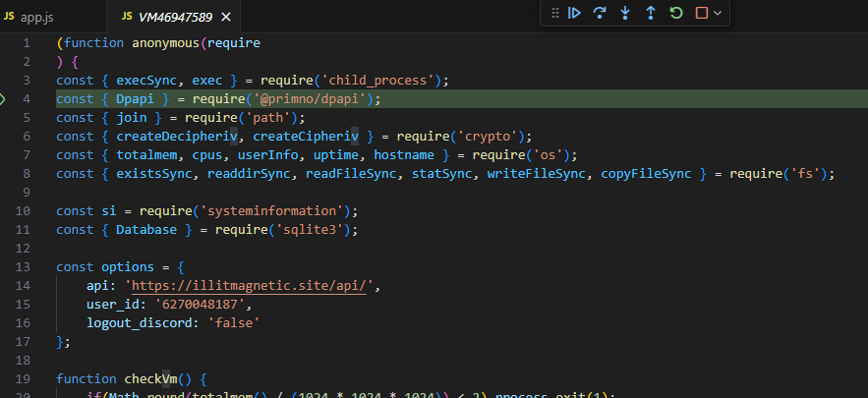This screenshot has width=868, height=398.
Task: Open the dropdown chevron beside the stop button
Action: pyautogui.click(x=718, y=13)
